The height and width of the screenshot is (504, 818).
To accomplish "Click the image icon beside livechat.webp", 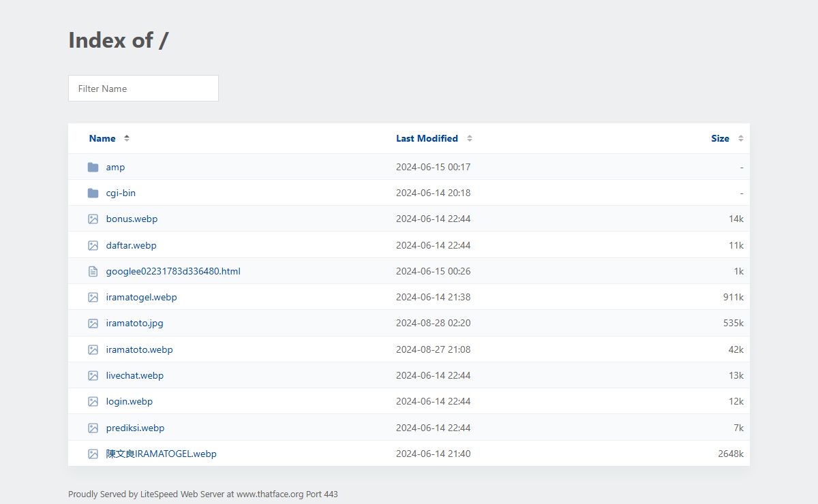I will coord(93,376).
